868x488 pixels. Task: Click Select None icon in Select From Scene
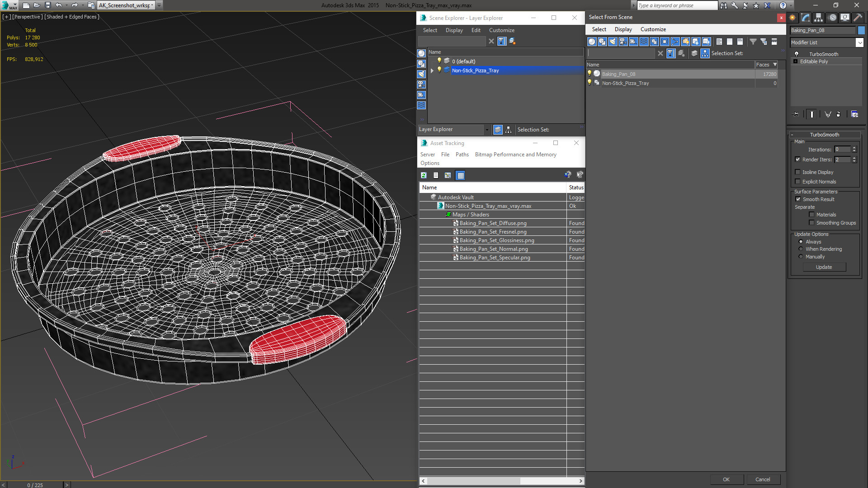tap(730, 42)
